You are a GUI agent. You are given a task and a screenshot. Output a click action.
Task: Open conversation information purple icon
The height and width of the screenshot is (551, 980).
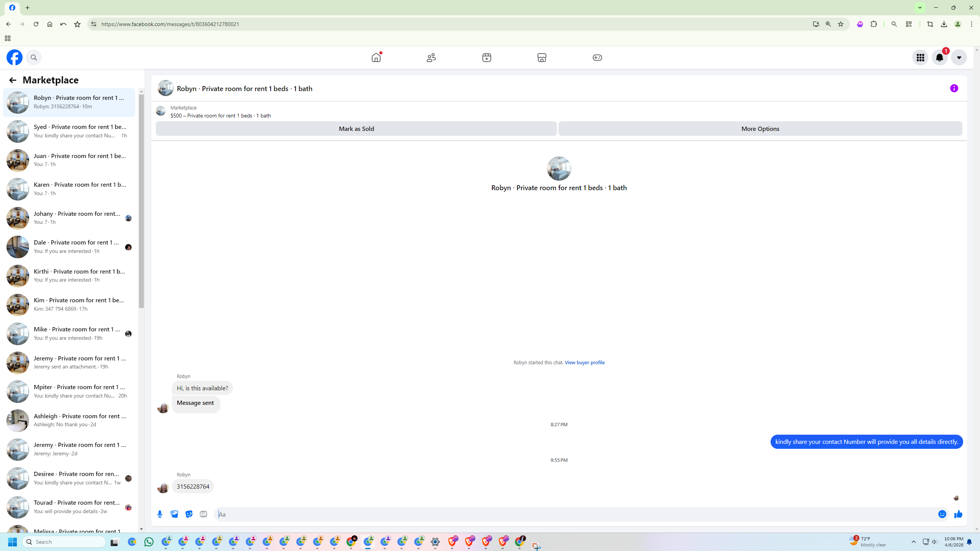[954, 88]
